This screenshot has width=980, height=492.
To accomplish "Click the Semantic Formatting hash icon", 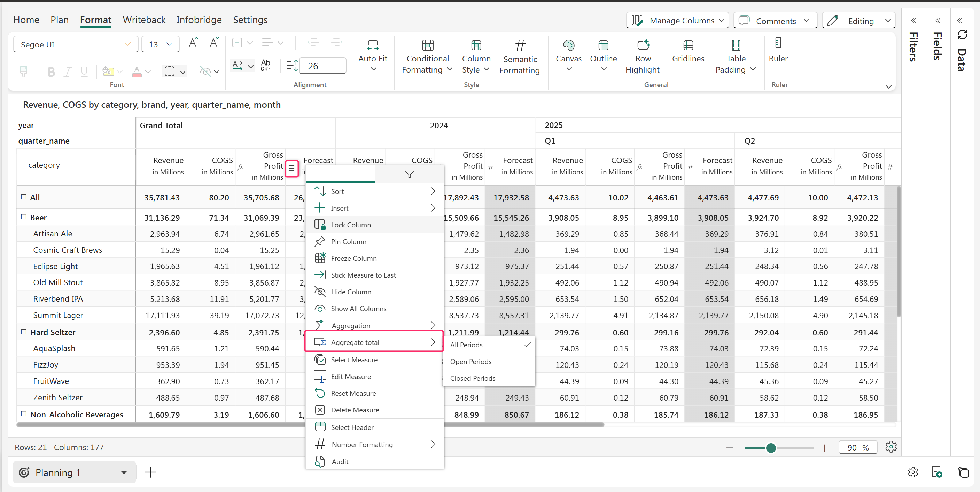I will (520, 46).
